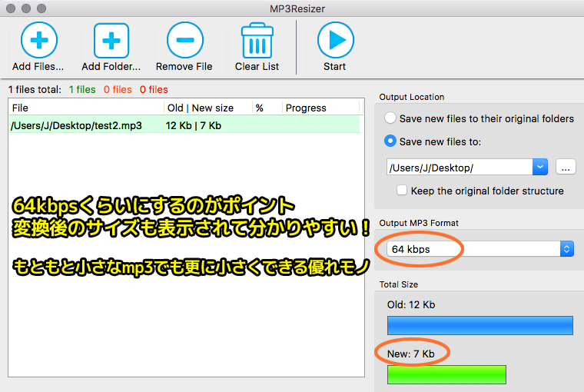Click the Add Folder plus icon
Image resolution: width=584 pixels, height=392 pixels.
111,40
